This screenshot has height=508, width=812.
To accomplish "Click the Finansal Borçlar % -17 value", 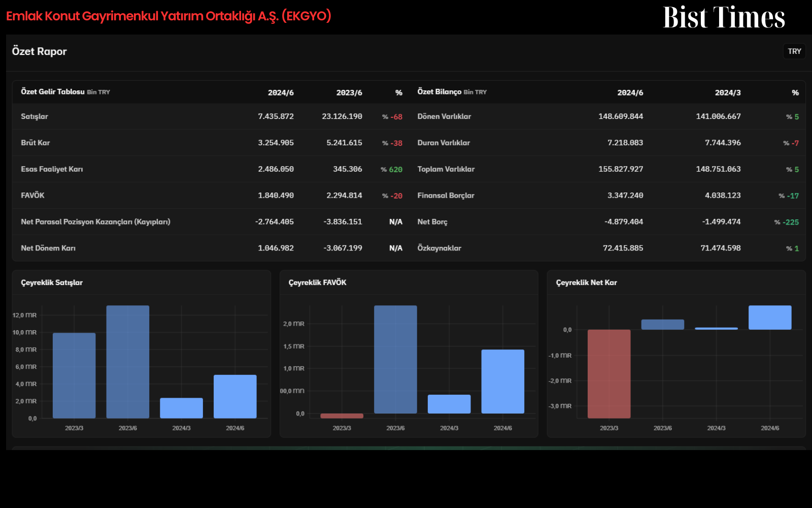I will [789, 196].
